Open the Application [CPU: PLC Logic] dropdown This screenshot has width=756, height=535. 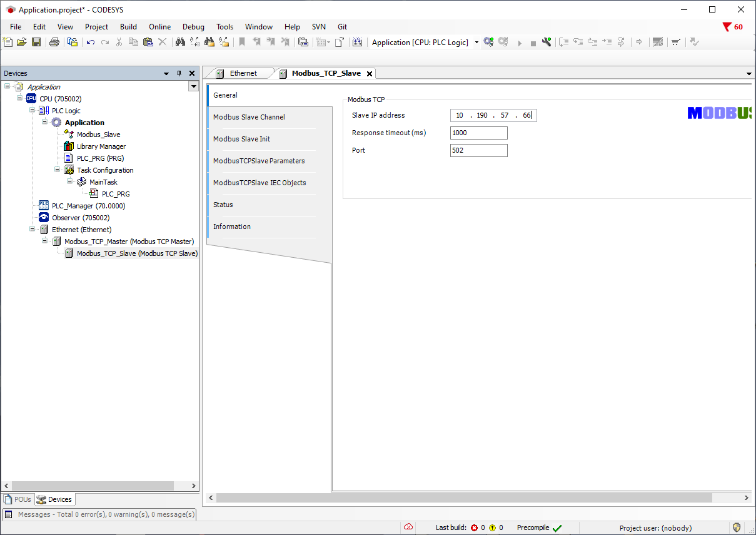click(x=476, y=43)
